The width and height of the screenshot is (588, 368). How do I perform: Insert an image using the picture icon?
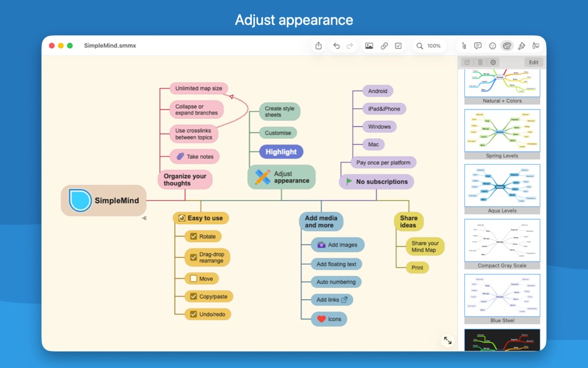(369, 45)
